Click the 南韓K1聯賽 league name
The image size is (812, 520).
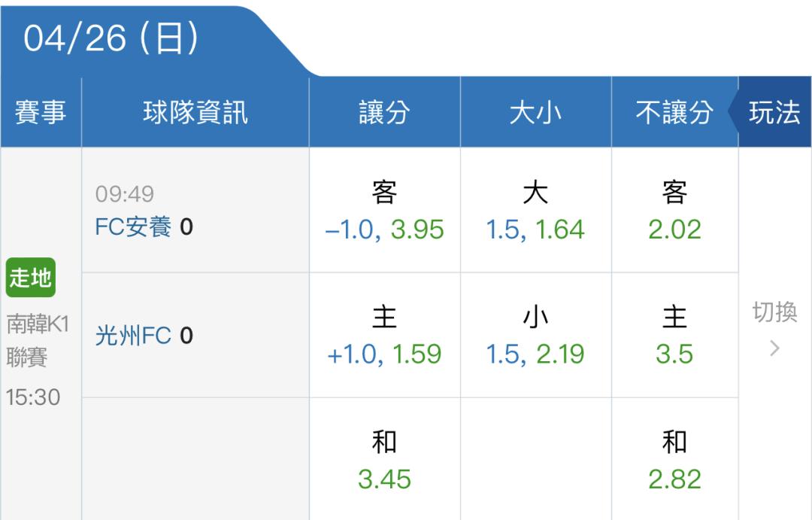[x=38, y=341]
